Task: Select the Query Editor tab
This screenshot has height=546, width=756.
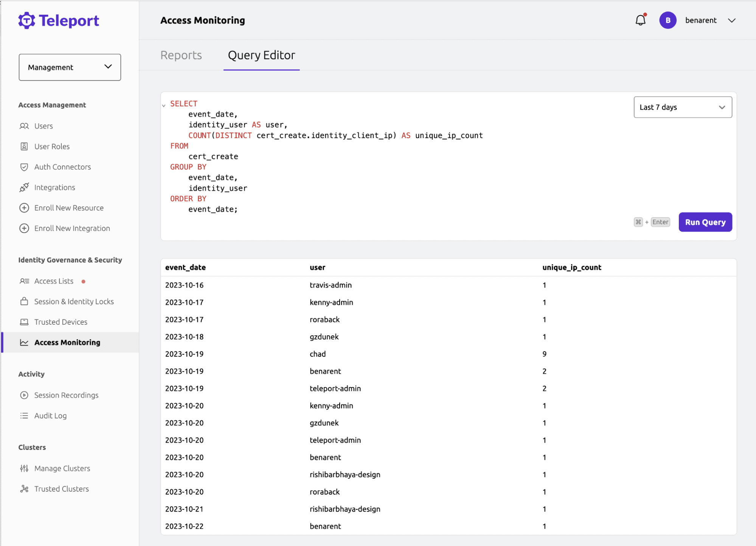Action: 261,55
